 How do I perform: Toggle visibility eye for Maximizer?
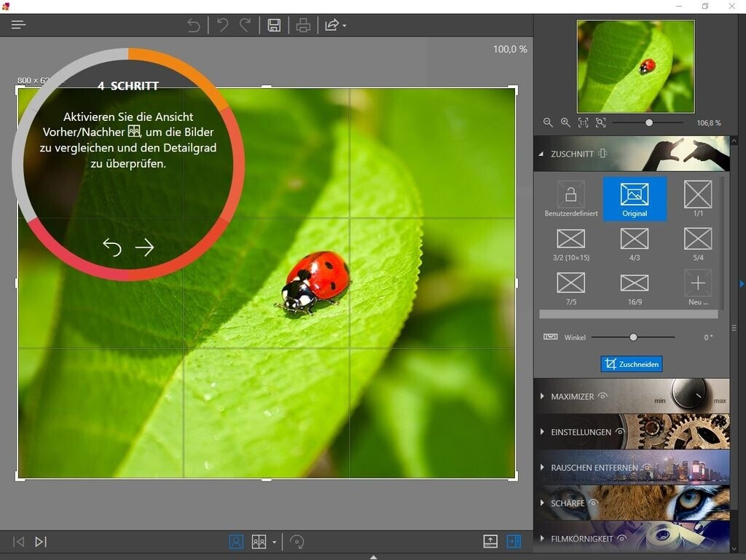[602, 397]
